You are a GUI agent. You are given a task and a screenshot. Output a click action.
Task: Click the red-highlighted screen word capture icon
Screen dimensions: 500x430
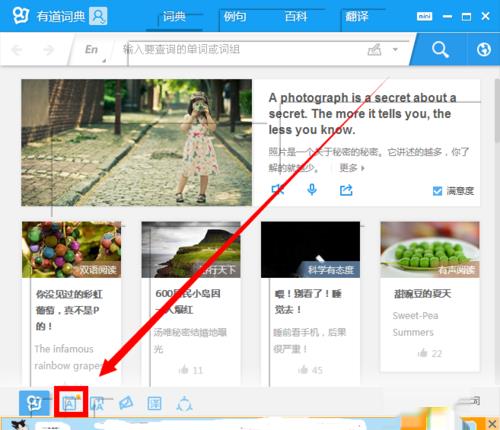tap(71, 403)
